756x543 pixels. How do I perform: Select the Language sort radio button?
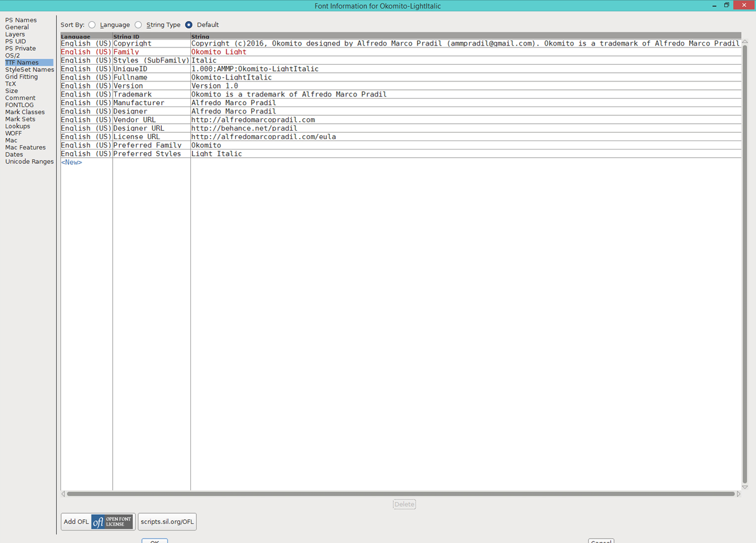pyautogui.click(x=93, y=25)
